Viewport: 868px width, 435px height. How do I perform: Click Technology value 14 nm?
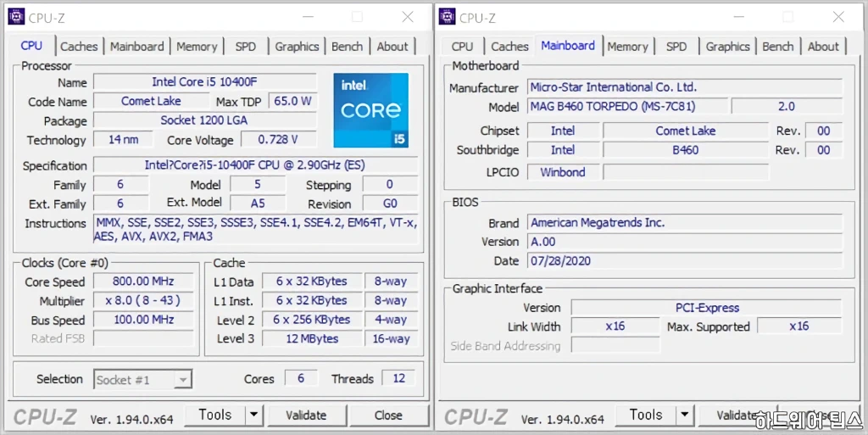point(123,139)
